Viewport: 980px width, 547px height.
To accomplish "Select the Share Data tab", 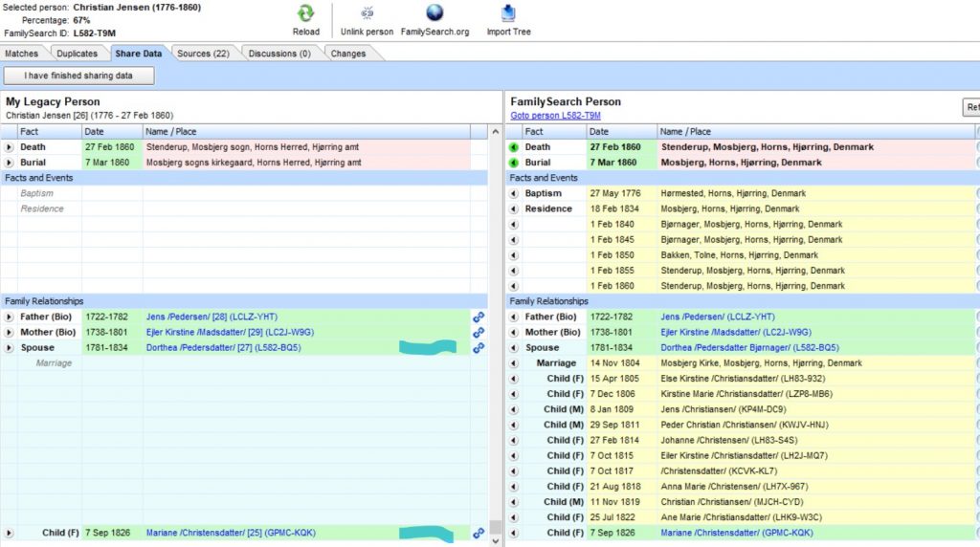I will [138, 54].
